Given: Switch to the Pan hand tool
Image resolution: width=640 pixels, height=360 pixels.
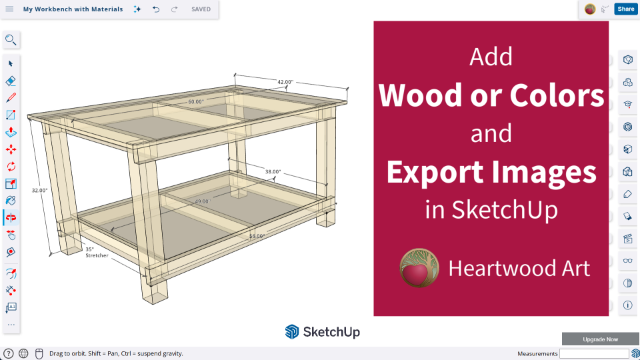Looking at the screenshot, I should click(11, 235).
